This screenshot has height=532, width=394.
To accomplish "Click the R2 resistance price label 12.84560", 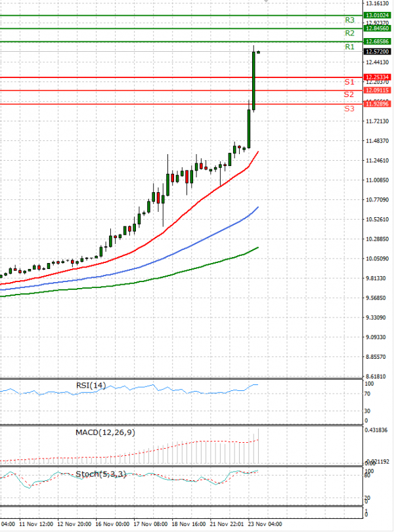I will [377, 28].
